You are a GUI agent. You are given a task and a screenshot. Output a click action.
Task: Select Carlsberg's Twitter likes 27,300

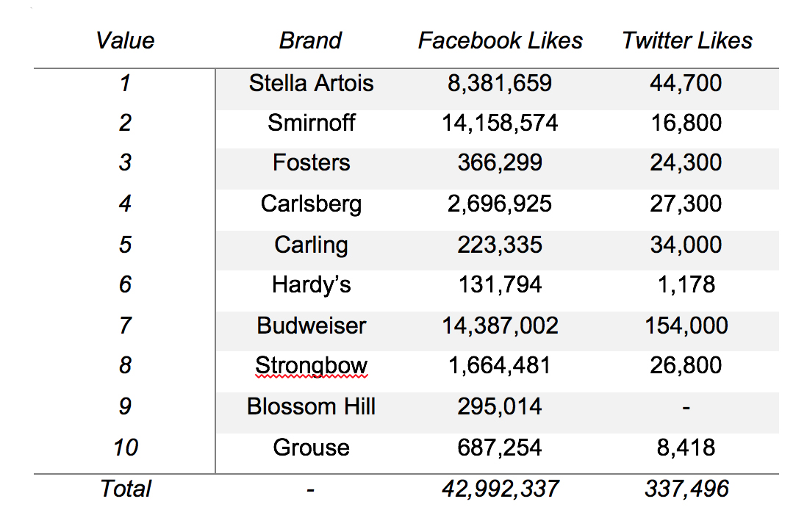(x=686, y=204)
